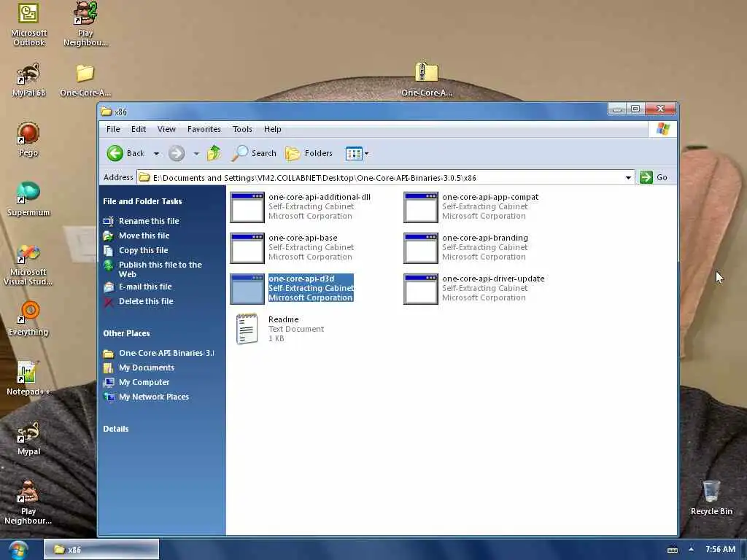Click the keyboard icon in system tray

click(672, 550)
